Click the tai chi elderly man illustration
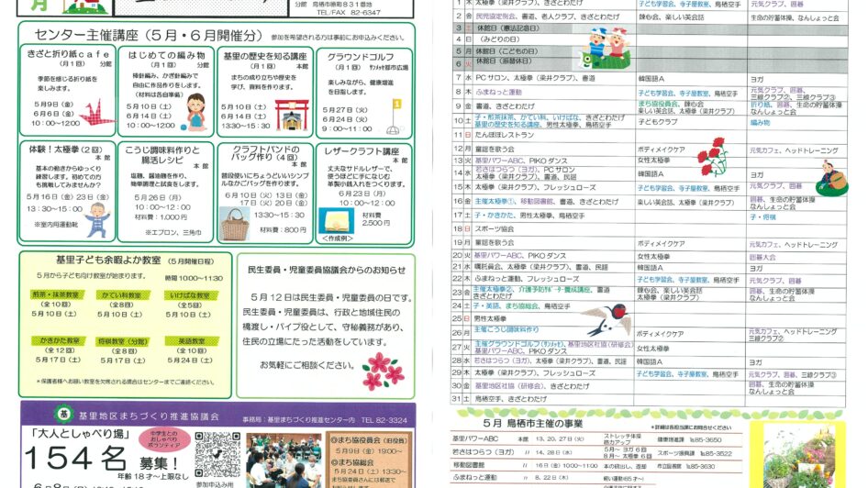Viewport: 868px width, 488px height. [x=98, y=219]
